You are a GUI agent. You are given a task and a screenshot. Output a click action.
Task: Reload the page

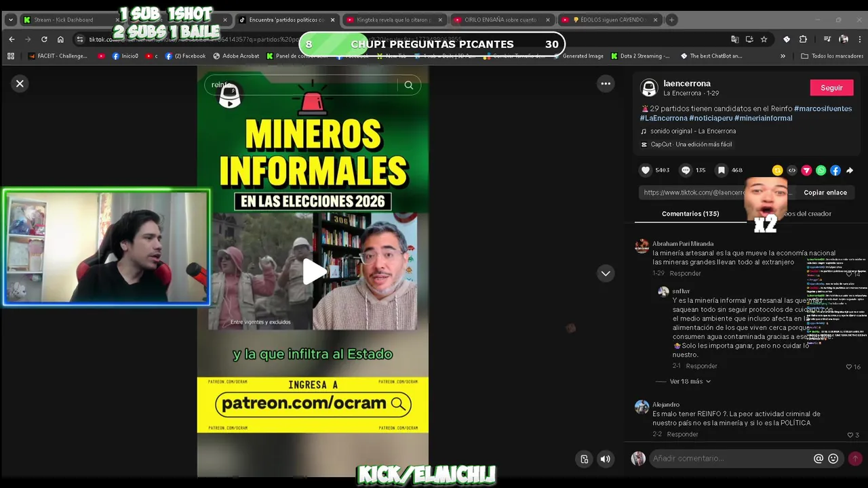click(44, 39)
